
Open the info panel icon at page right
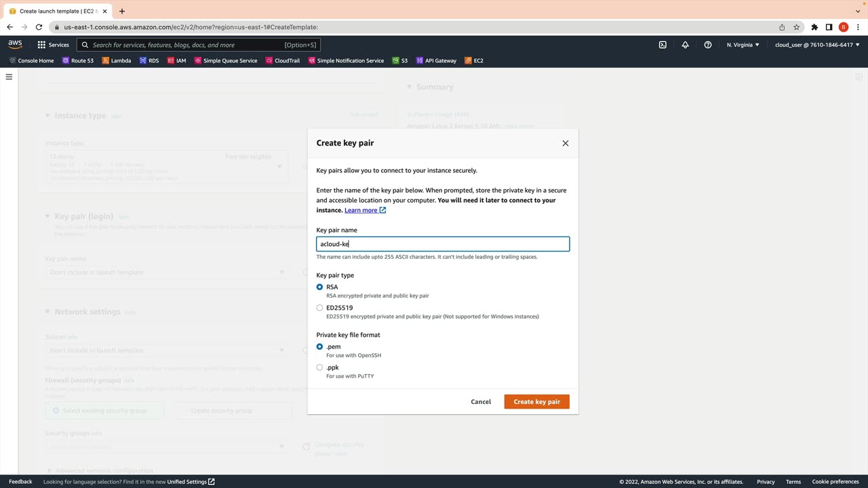click(x=859, y=77)
